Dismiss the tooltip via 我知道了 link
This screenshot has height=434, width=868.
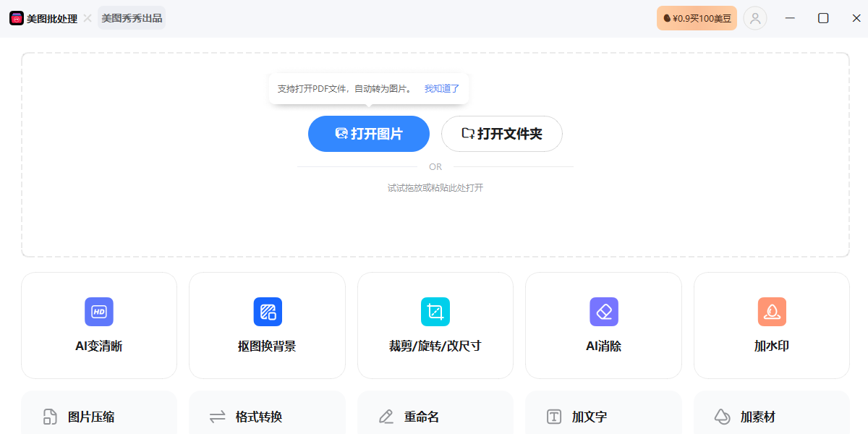click(442, 89)
